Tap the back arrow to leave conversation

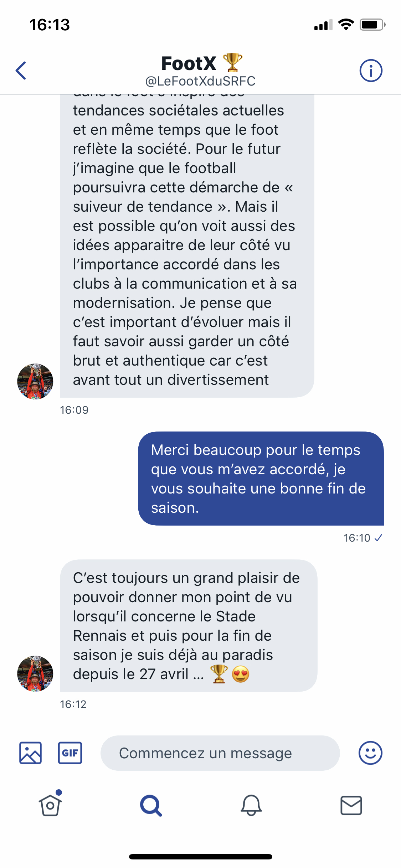[21, 71]
